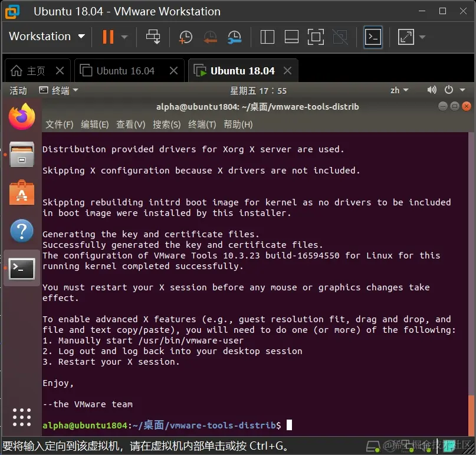This screenshot has width=476, height=455.
Task: Open the clock showing 星期五 17:55
Action: (258, 90)
